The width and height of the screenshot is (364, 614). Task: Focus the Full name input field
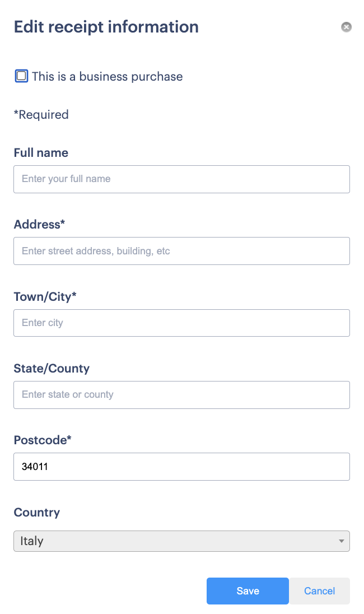tap(181, 179)
